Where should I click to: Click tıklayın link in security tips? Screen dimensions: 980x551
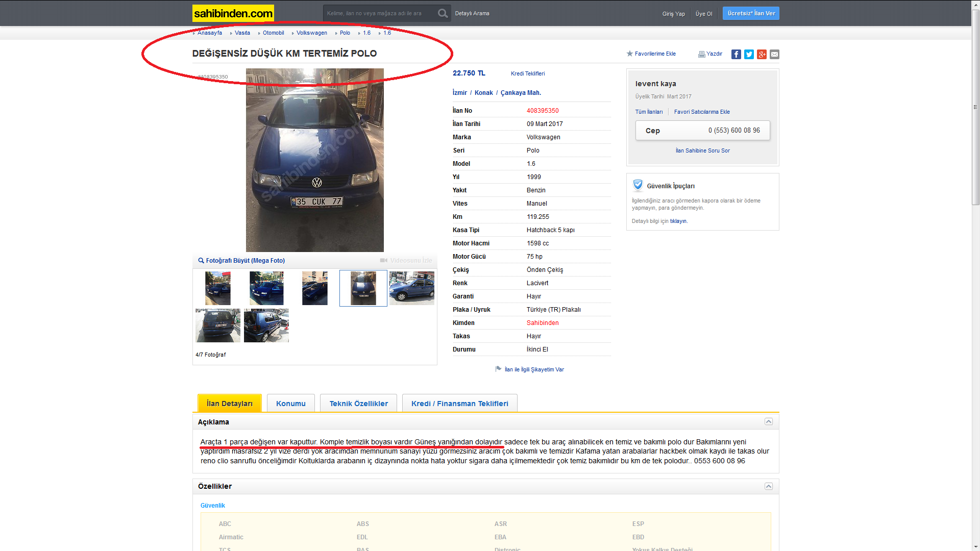(x=678, y=221)
